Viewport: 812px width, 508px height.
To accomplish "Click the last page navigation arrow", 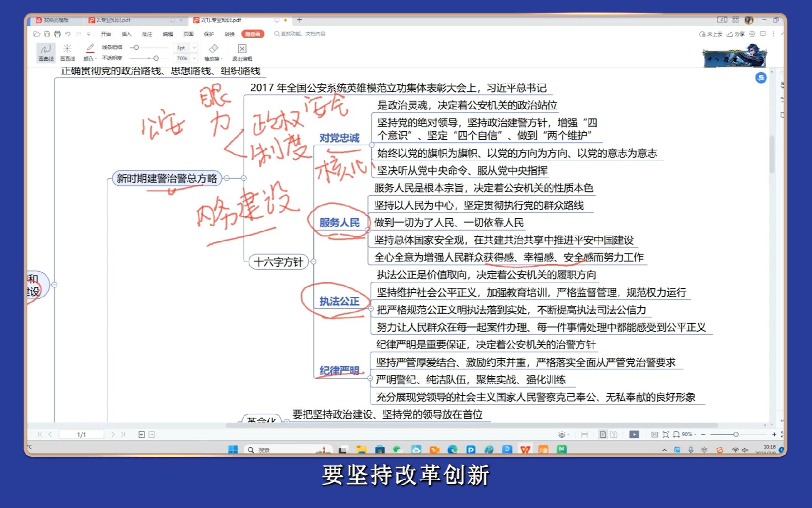I will 123,435.
